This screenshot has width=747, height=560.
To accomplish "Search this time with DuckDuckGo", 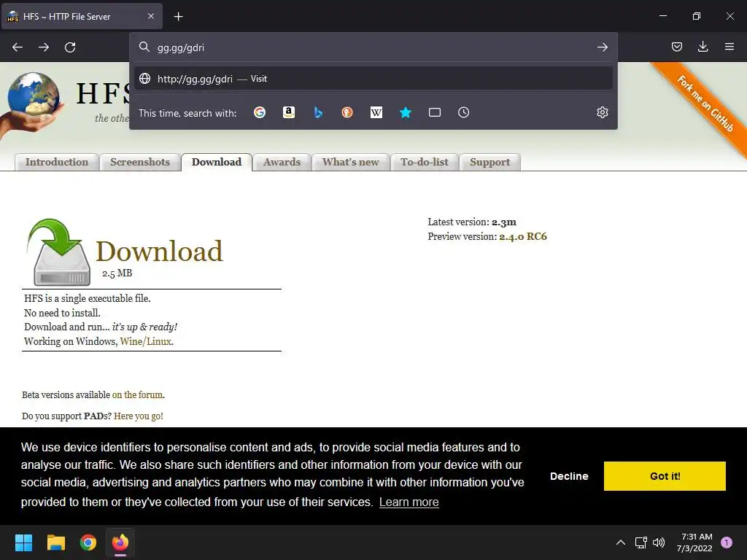I will coord(347,112).
